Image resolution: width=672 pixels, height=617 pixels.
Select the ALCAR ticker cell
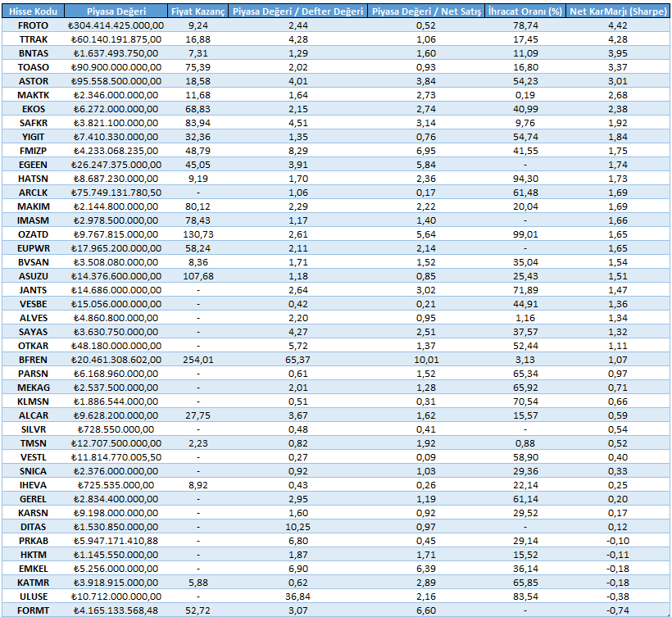click(x=33, y=415)
